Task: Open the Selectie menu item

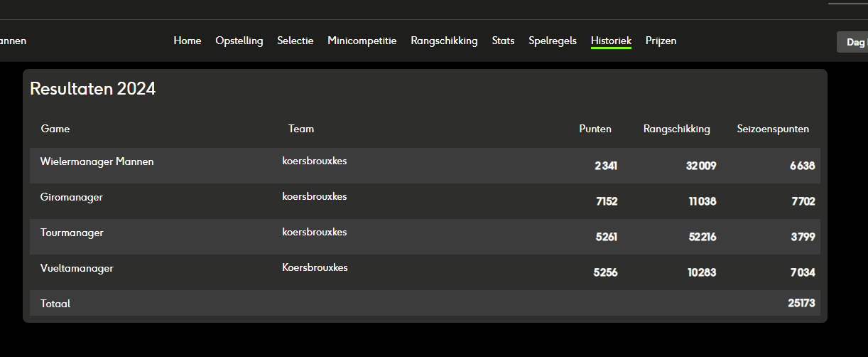Action: pos(295,41)
